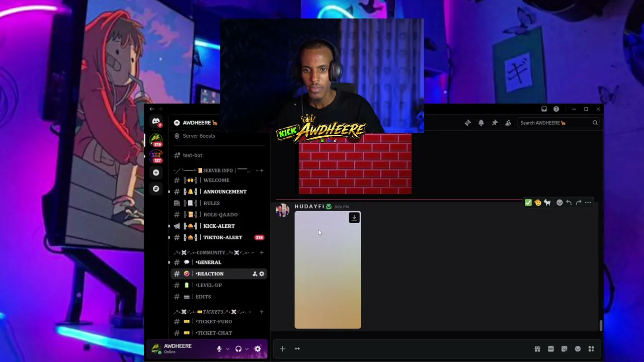Click the HUDAYFI username
Image resolution: width=644 pixels, height=362 pixels.
pos(309,207)
